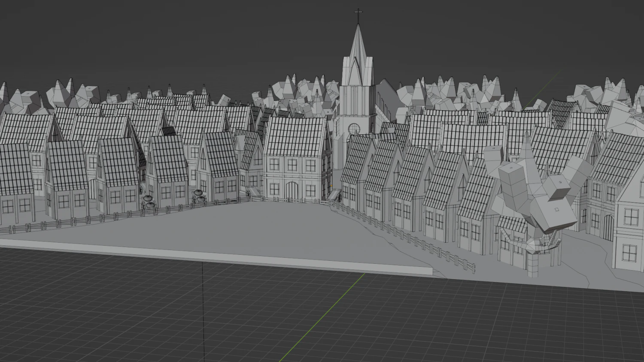
Task: Select the wooden fence along right road
Action: tap(404, 236)
